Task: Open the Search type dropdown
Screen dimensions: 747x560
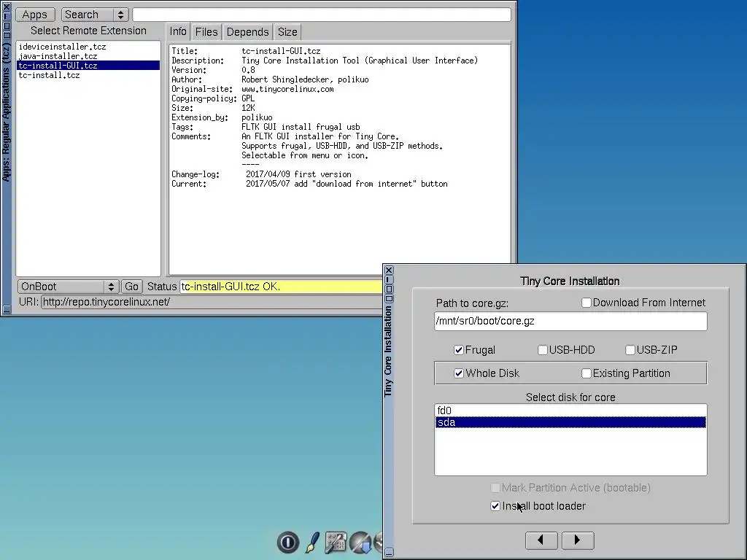Action: [95, 15]
